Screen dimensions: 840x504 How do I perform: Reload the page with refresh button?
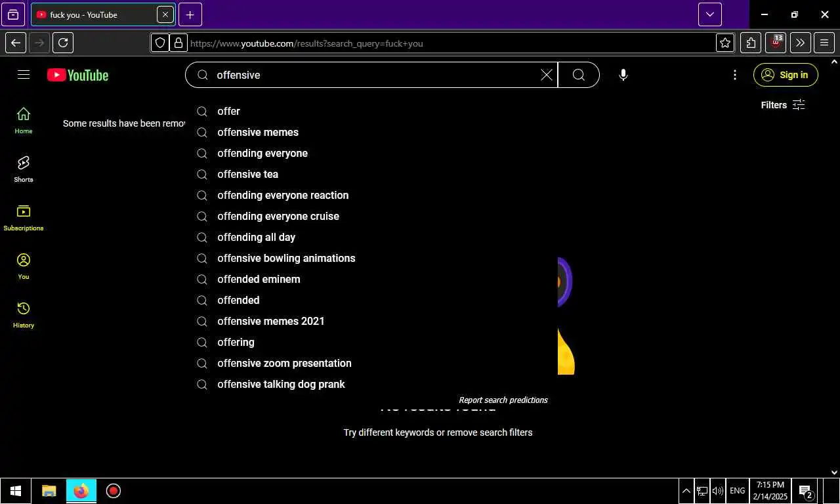click(x=63, y=43)
